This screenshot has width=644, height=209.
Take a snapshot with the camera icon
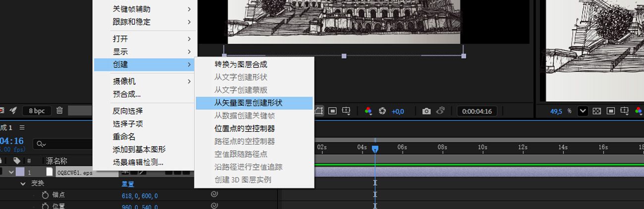426,111
